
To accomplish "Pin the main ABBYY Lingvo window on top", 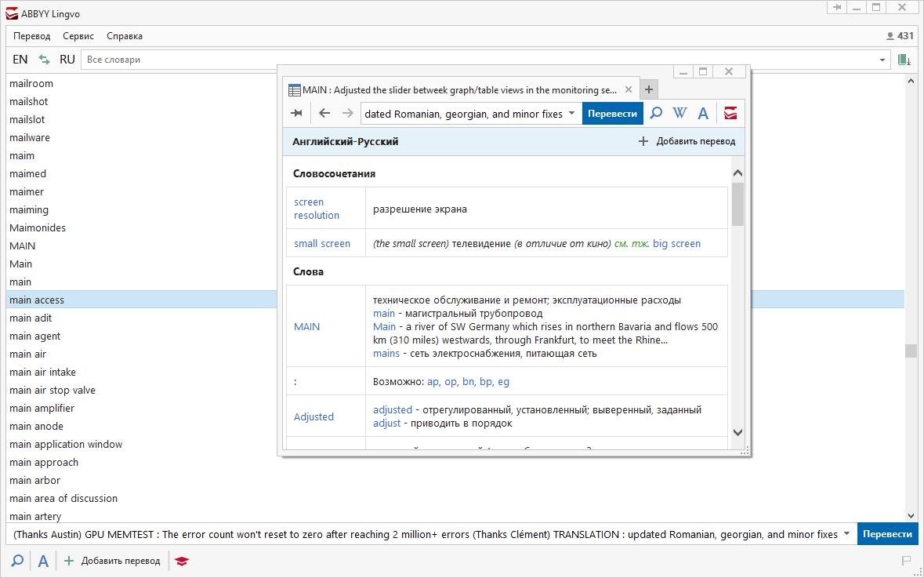I will pyautogui.click(x=838, y=8).
